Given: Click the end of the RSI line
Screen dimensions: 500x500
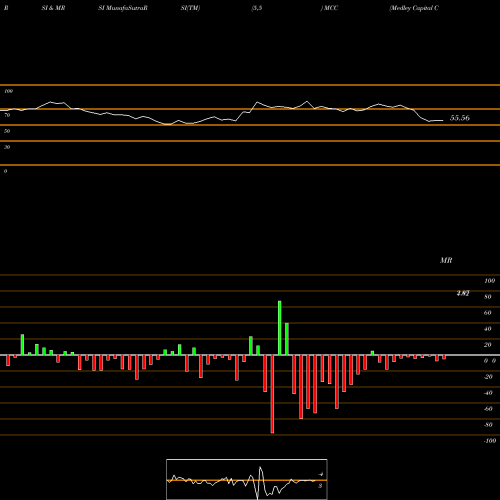Looking at the screenshot, I should 443,120.
